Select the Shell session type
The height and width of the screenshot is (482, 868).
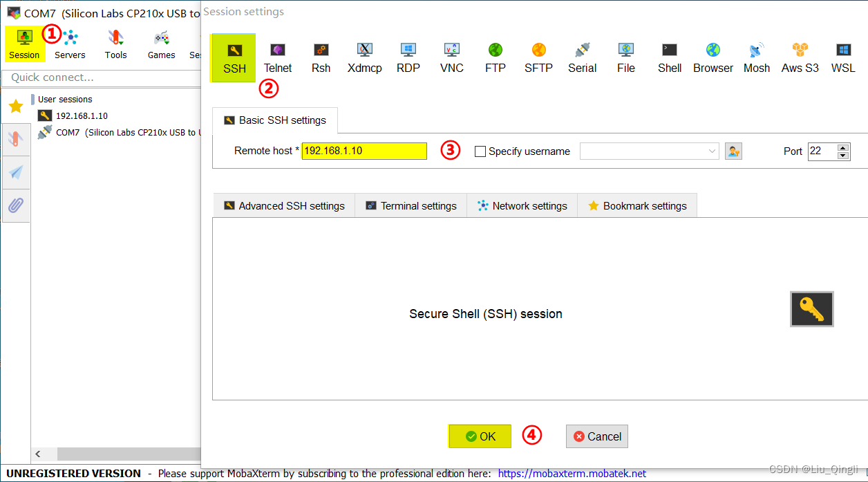click(x=670, y=57)
